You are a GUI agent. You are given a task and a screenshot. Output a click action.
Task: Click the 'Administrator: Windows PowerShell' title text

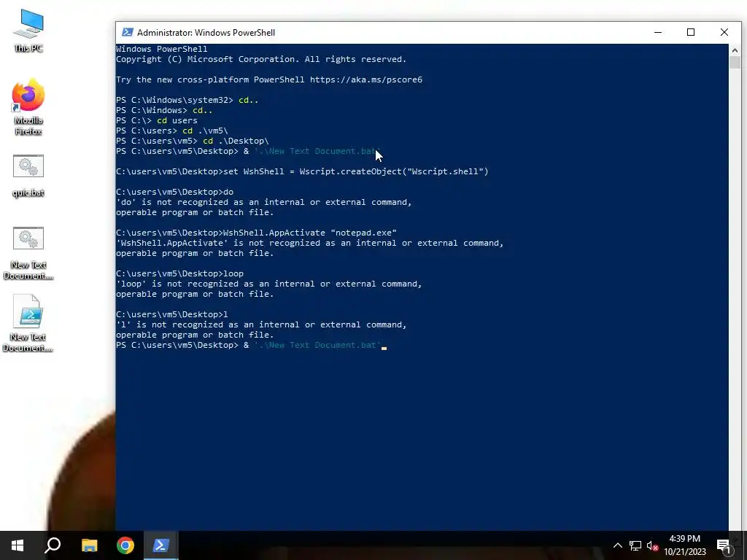pos(206,32)
